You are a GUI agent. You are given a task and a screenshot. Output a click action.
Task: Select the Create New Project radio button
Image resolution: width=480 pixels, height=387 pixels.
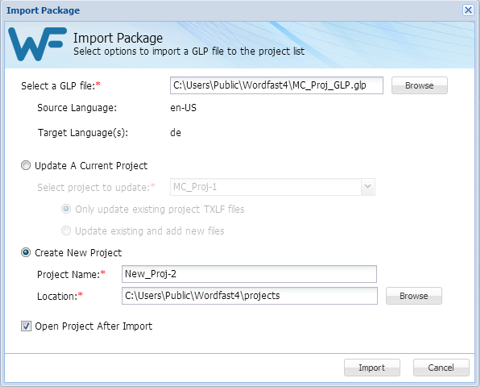(x=26, y=252)
